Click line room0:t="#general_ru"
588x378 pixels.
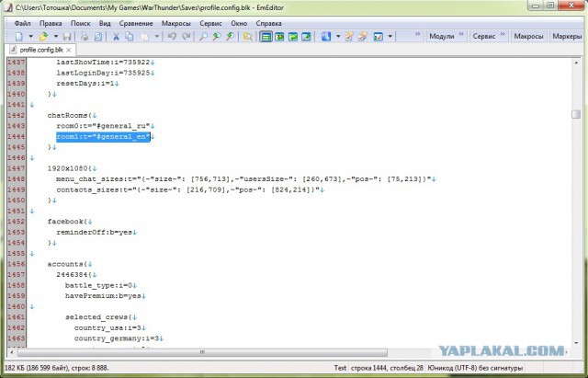(x=103, y=126)
